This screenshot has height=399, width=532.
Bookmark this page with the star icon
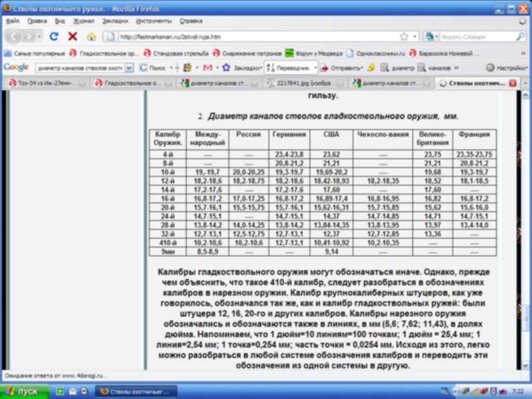[x=404, y=36]
